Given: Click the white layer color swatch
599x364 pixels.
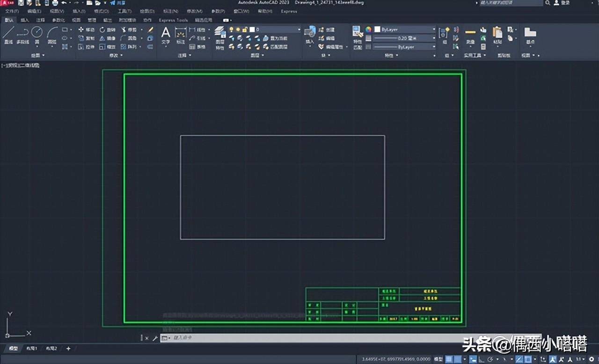Looking at the screenshot, I should click(252, 29).
